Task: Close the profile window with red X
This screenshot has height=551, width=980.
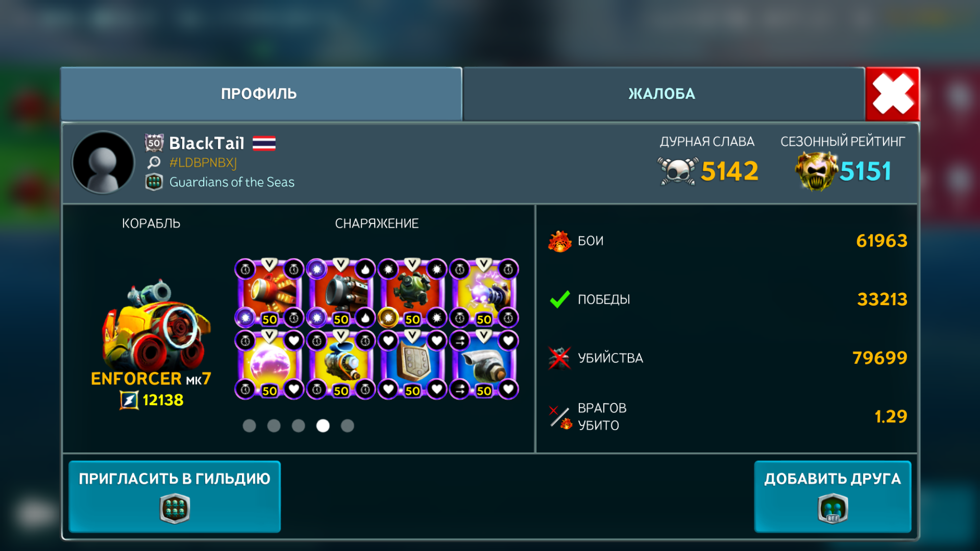Action: tap(893, 94)
